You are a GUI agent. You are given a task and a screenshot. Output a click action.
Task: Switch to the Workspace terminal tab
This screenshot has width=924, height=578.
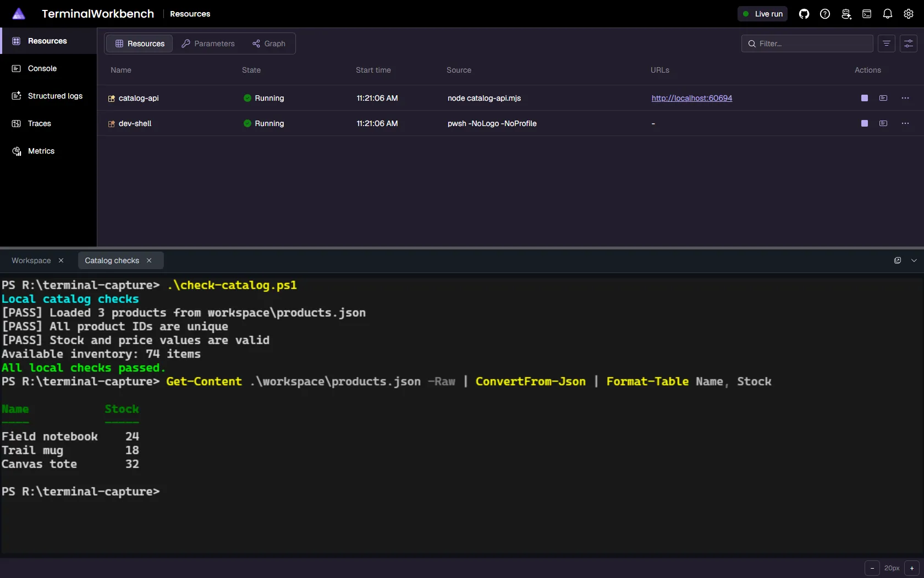pyautogui.click(x=31, y=260)
